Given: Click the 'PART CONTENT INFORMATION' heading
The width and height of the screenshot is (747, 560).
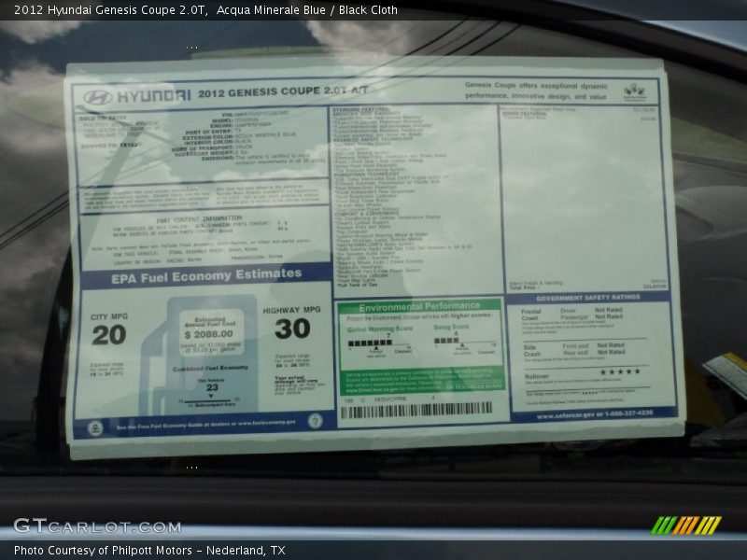Looking at the screenshot, I should pyautogui.click(x=199, y=219).
